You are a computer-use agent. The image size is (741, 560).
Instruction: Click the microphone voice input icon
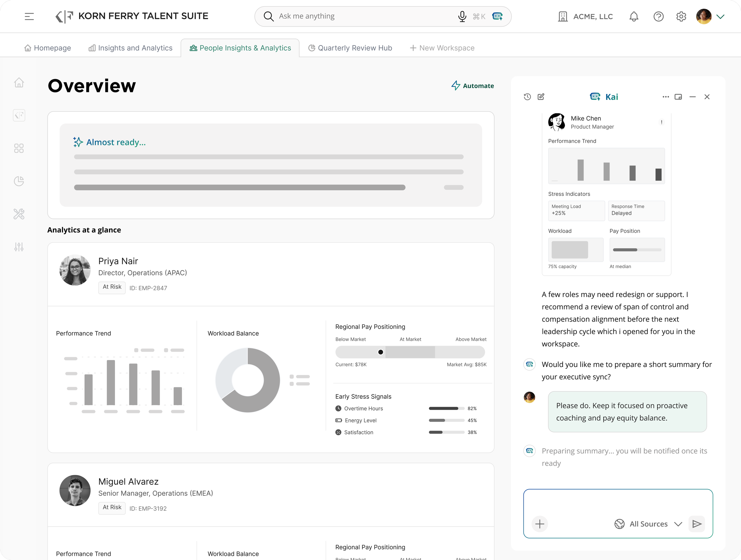tap(462, 16)
